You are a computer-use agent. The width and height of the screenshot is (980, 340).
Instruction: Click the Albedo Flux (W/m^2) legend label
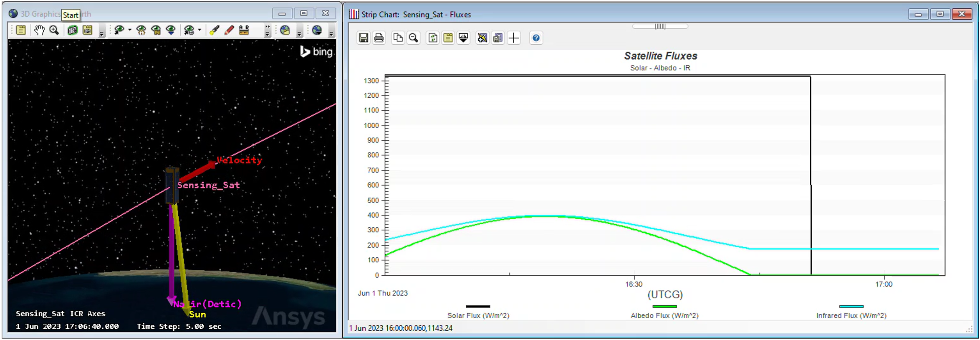click(x=664, y=316)
